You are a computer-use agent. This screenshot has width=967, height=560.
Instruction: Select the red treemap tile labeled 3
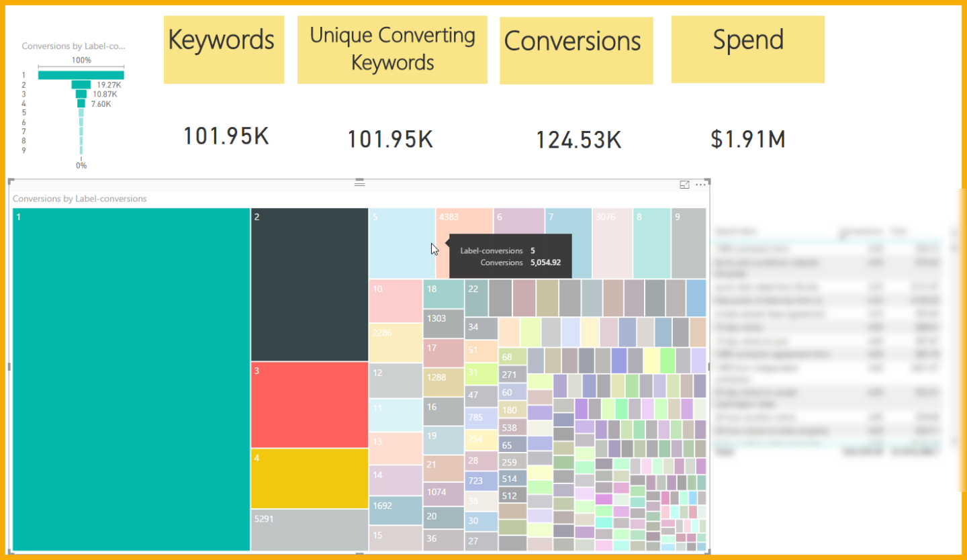(309, 405)
